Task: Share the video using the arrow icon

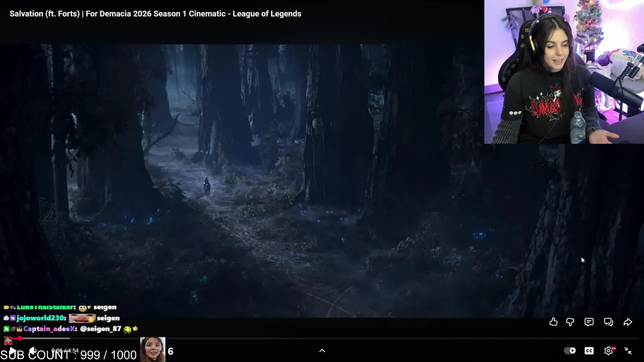Action: click(x=627, y=322)
